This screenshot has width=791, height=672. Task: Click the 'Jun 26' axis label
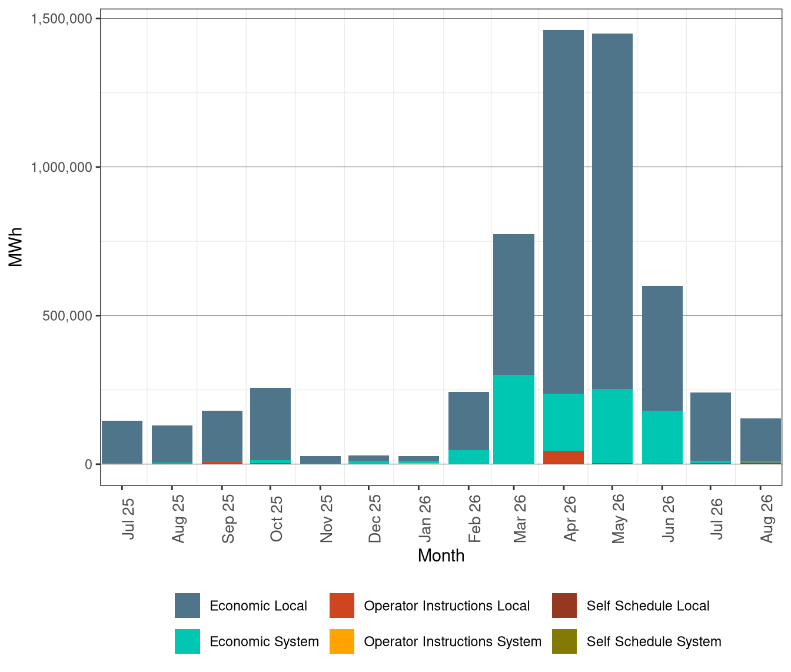668,518
